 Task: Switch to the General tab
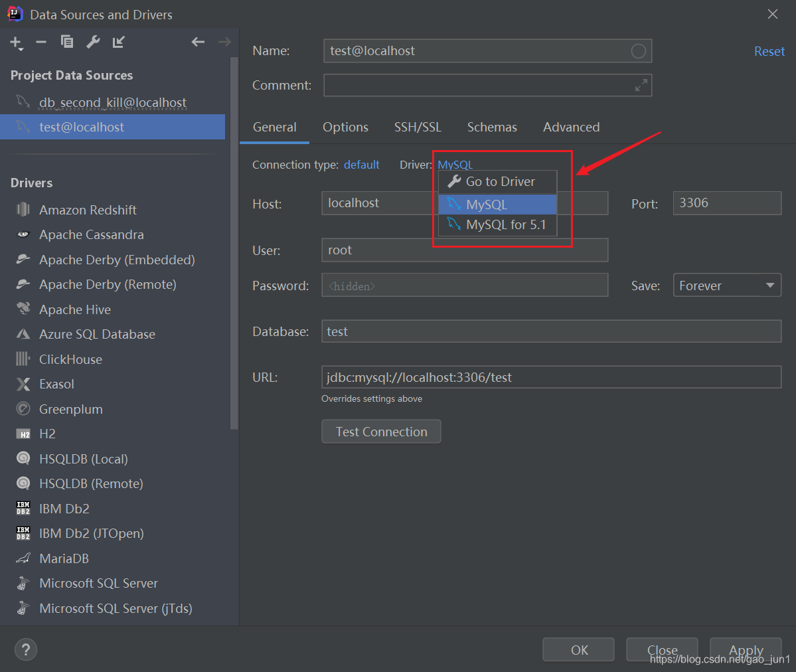coord(275,127)
